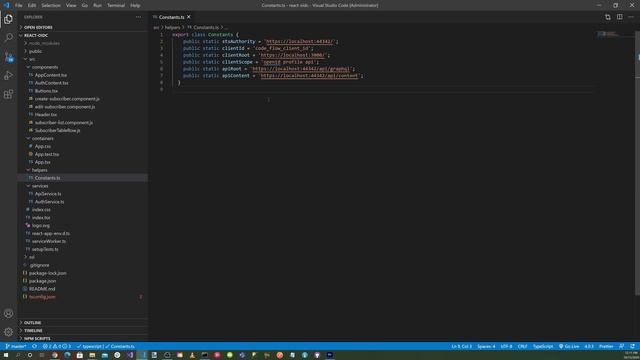640x360 pixels.
Task: Open the notifications bell in status bar
Action: pyautogui.click(x=632, y=346)
